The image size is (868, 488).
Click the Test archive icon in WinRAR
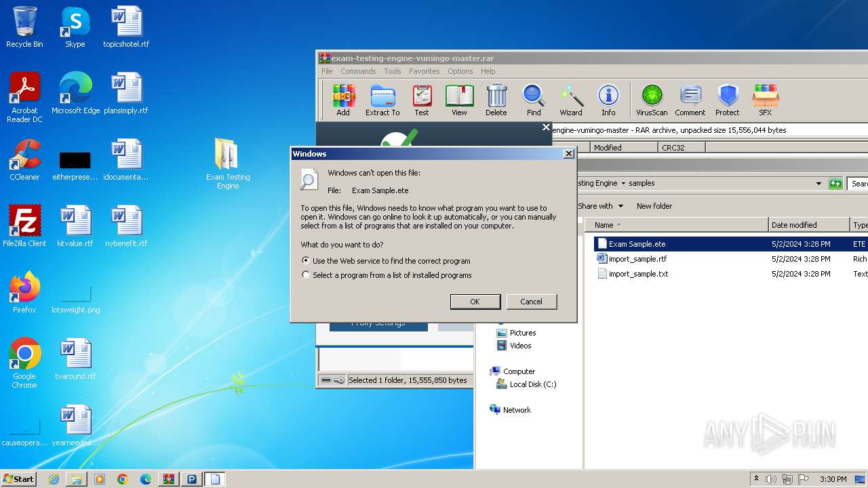point(422,100)
